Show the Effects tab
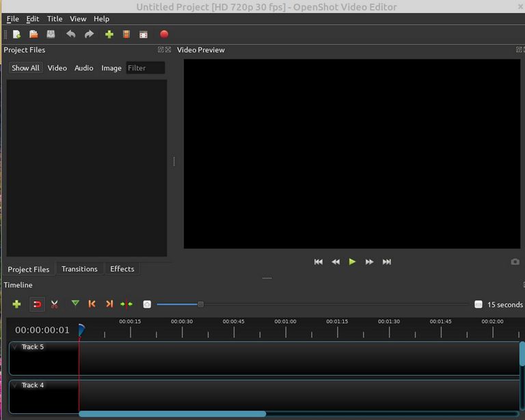 122,269
